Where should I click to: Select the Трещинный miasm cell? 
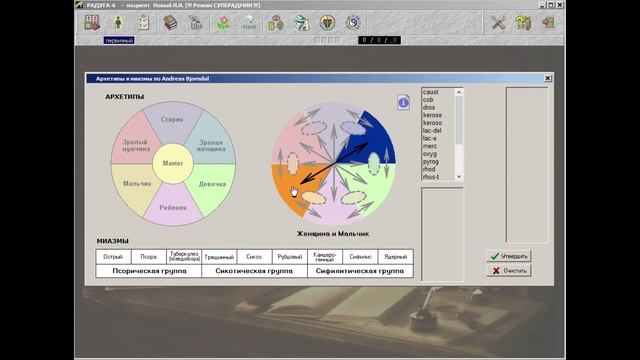(219, 257)
